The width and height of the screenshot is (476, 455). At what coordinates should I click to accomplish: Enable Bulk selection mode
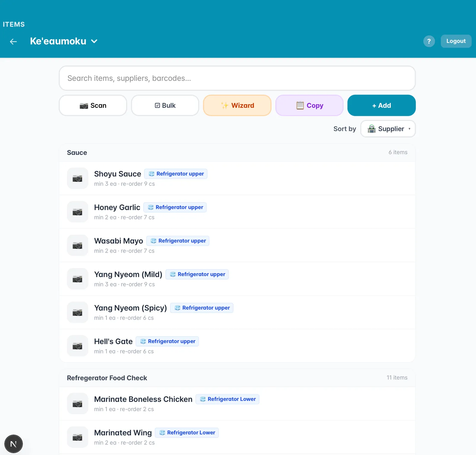click(165, 105)
